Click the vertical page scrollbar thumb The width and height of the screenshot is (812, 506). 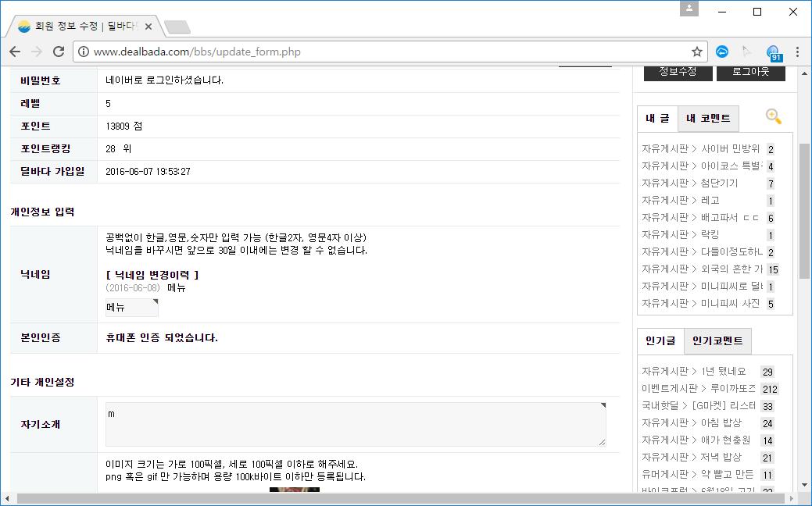point(804,211)
